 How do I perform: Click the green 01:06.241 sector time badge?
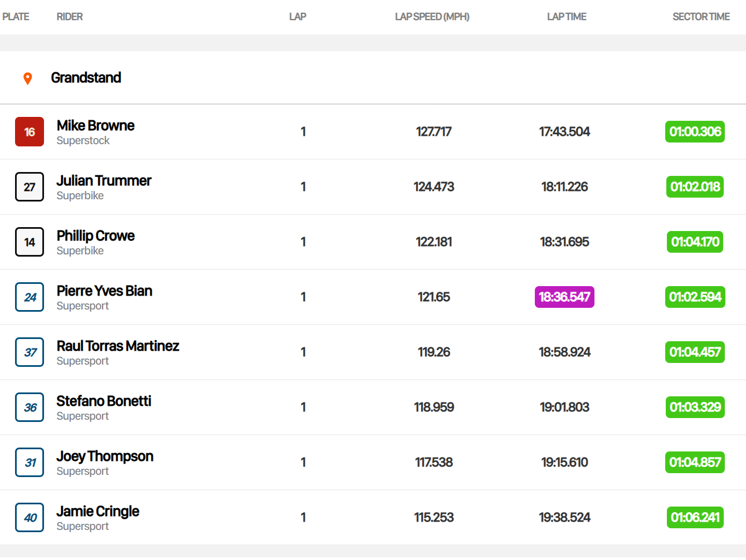(695, 518)
